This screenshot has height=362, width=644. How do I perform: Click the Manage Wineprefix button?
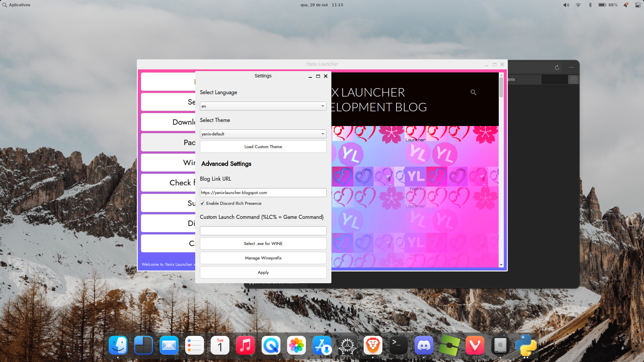click(263, 258)
